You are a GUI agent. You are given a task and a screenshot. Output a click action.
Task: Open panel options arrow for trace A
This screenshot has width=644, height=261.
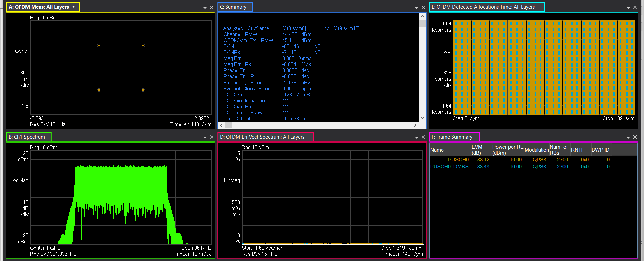click(x=205, y=8)
